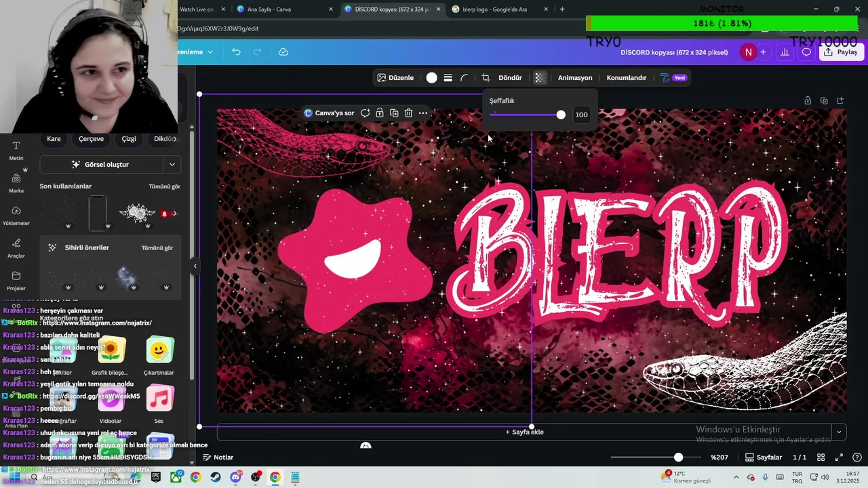Open the %207 zoom level menu
The image size is (868, 488).
tap(719, 457)
